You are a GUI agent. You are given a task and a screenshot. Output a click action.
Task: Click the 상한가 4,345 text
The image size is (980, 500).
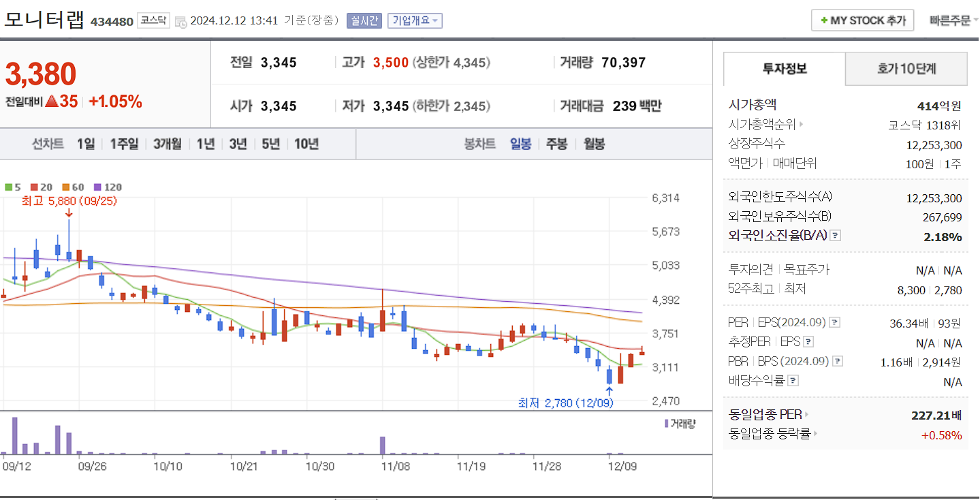[x=452, y=63]
